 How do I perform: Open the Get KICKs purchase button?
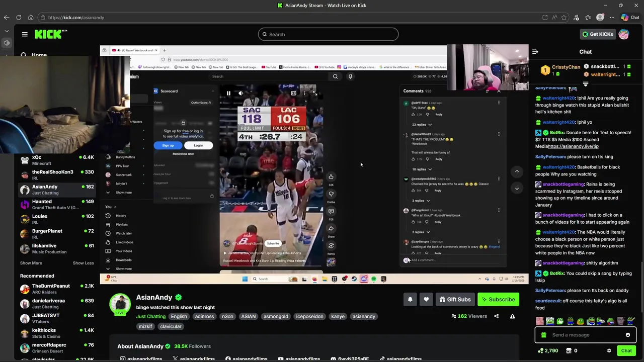pyautogui.click(x=598, y=34)
